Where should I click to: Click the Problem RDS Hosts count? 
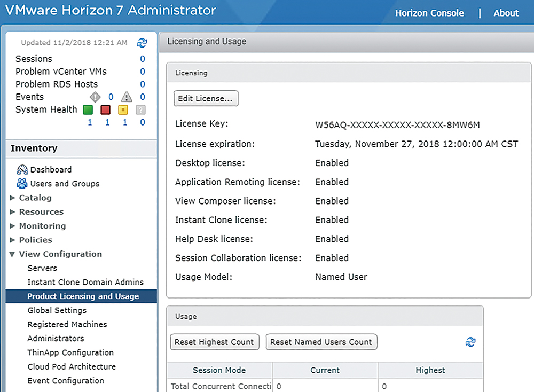(143, 84)
